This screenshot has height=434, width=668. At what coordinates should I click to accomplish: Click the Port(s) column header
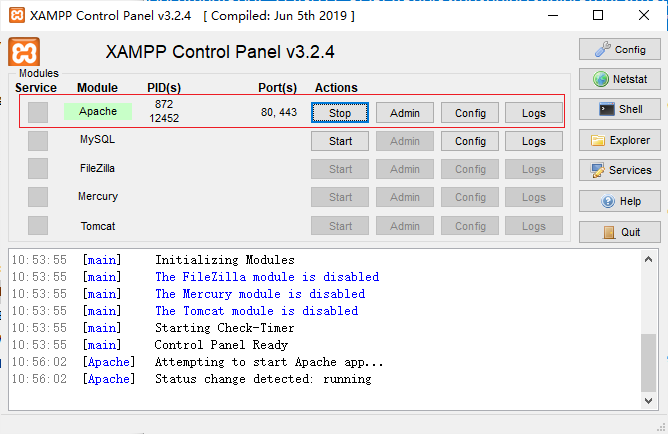[277, 88]
